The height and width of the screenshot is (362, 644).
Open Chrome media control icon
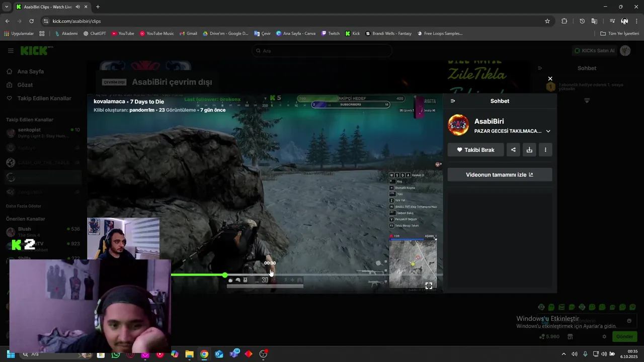612,21
